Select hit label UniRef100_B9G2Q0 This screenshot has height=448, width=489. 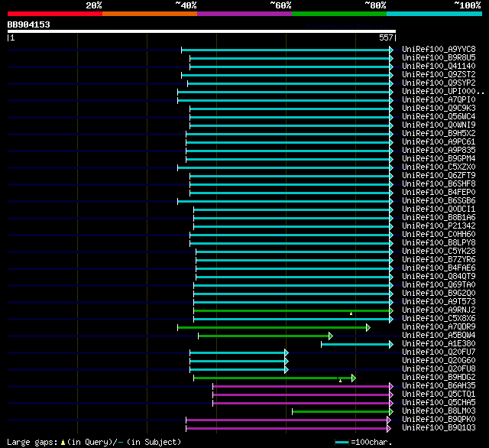pyautogui.click(x=439, y=294)
